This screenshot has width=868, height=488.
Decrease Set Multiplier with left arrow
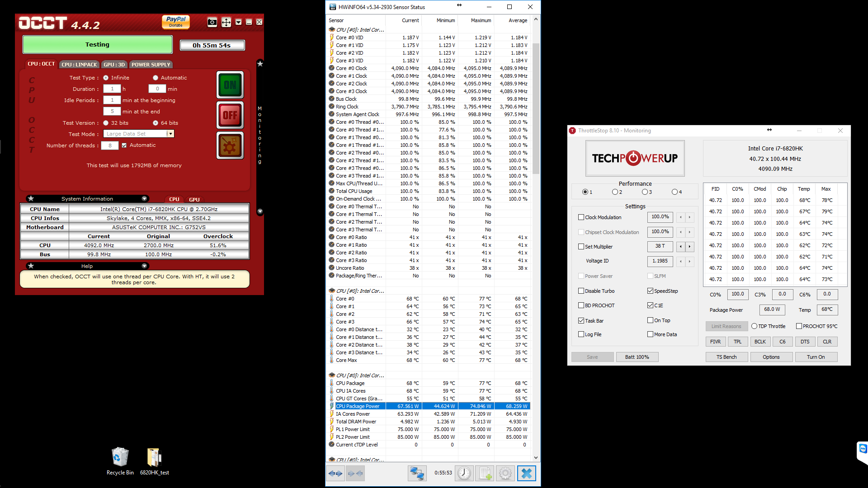(680, 247)
